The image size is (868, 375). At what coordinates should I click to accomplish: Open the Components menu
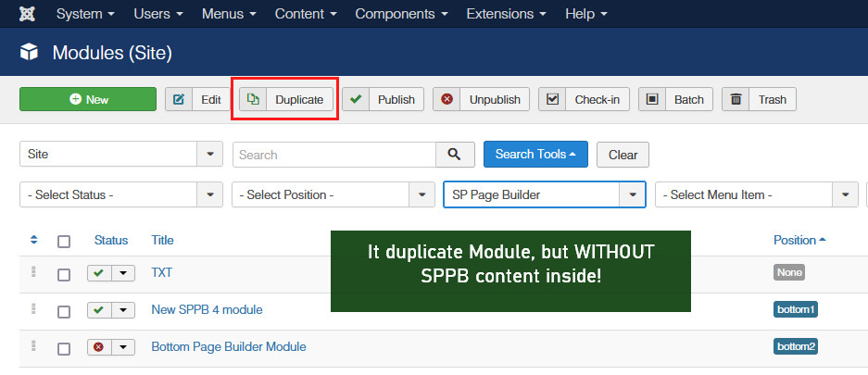[403, 15]
